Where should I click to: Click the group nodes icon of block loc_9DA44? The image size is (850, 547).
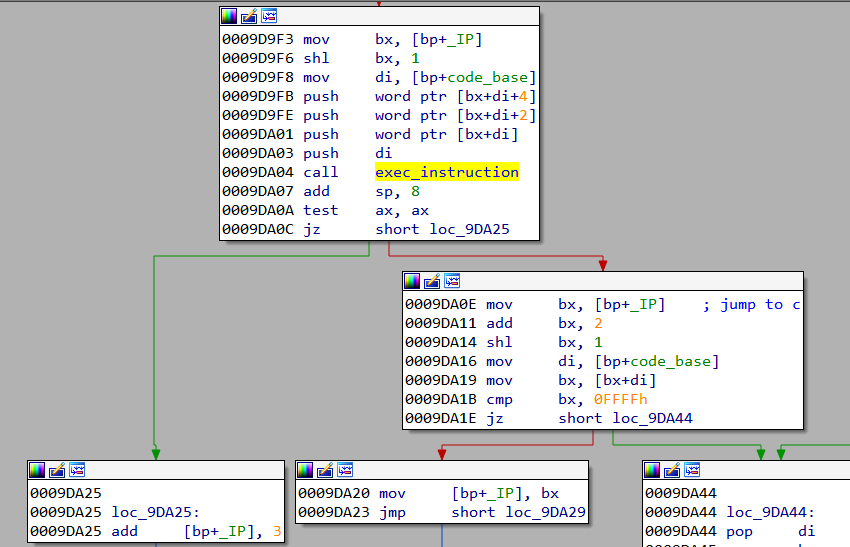692,470
